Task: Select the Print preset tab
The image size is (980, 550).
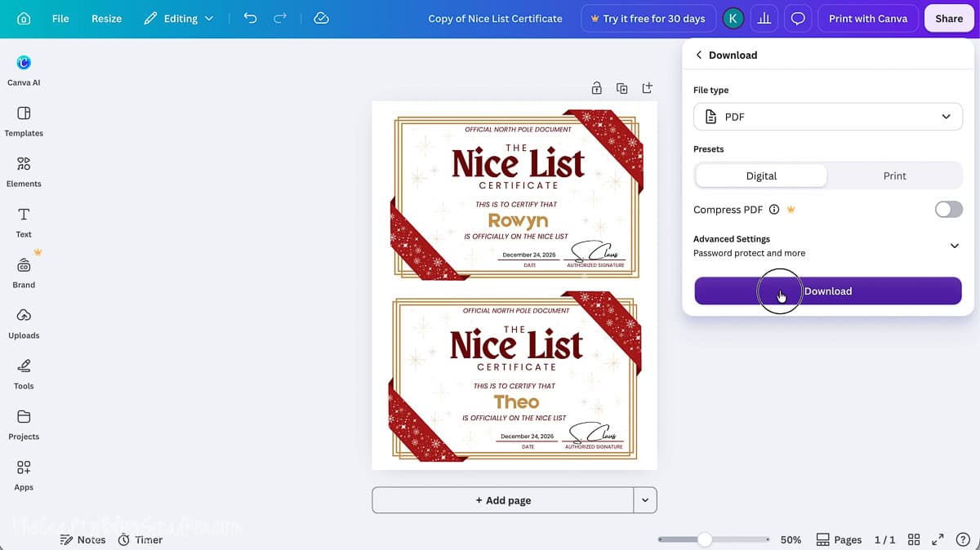Action: coord(894,175)
